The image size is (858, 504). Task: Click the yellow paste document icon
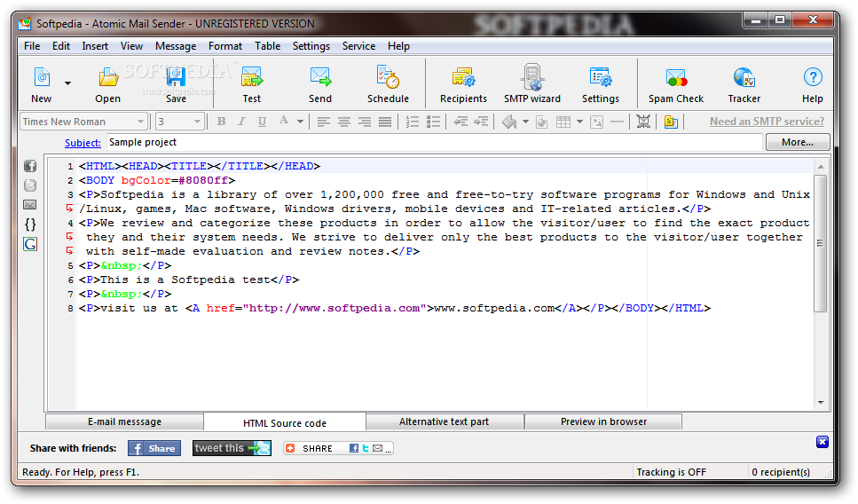click(x=671, y=122)
